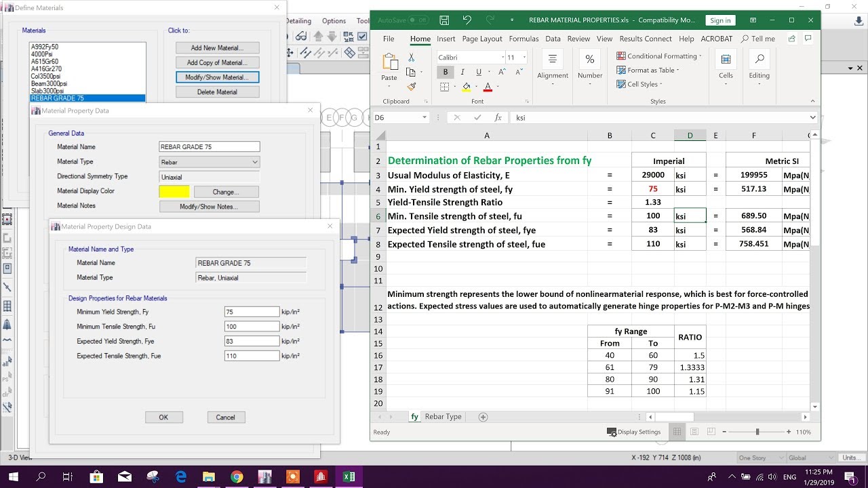Viewport: 868px width, 488px height.
Task: Apply red Font Color to cell D6
Action: coord(488,87)
